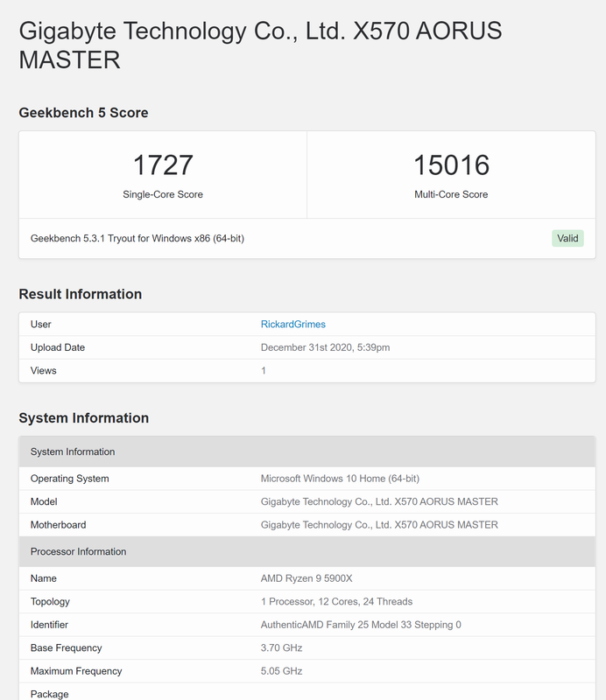Open the RickardGrimes user profile link
Viewport: 606px width, 700px height.
[x=292, y=324]
